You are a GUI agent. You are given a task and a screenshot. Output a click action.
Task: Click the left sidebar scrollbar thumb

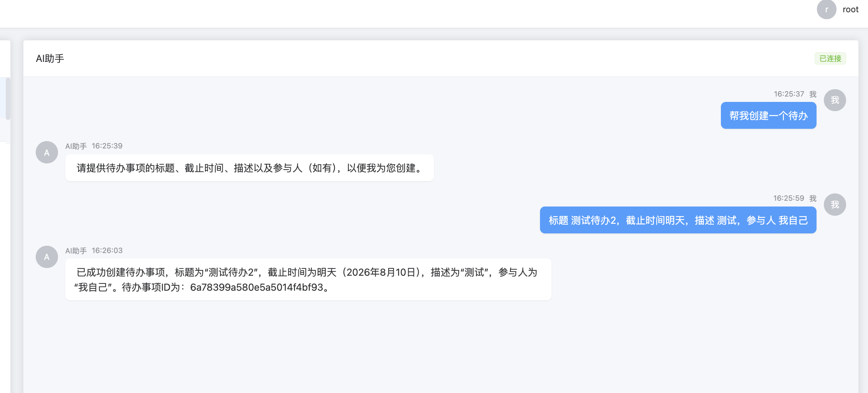point(8,99)
